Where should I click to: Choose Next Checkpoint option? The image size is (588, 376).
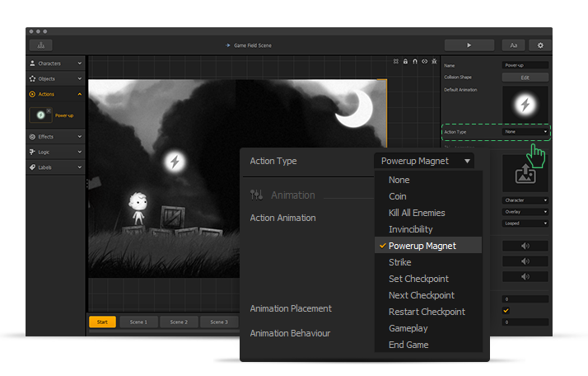tap(428, 295)
